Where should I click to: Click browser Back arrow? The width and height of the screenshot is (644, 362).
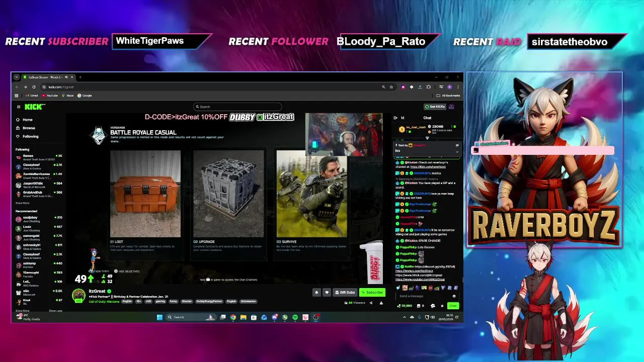(17, 87)
